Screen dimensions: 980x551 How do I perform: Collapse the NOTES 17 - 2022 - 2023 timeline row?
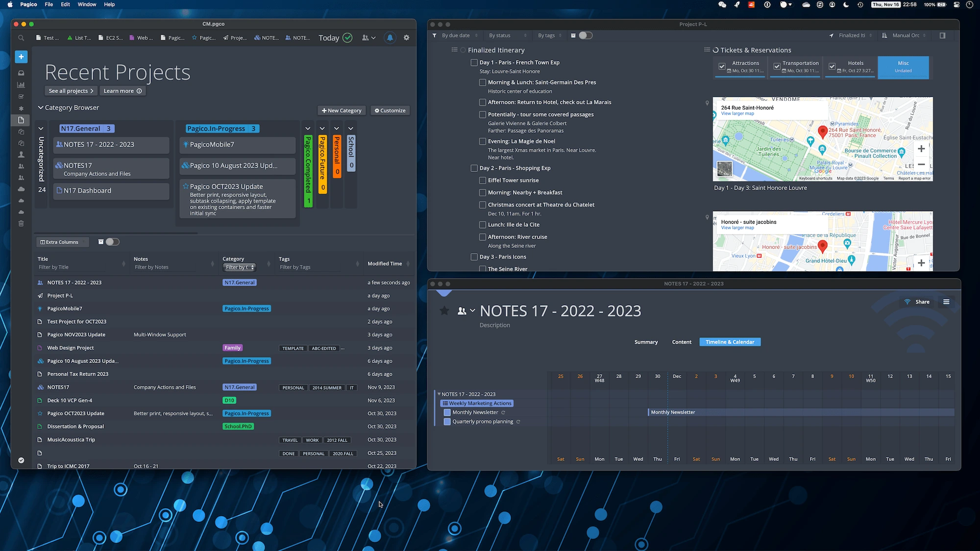point(439,394)
